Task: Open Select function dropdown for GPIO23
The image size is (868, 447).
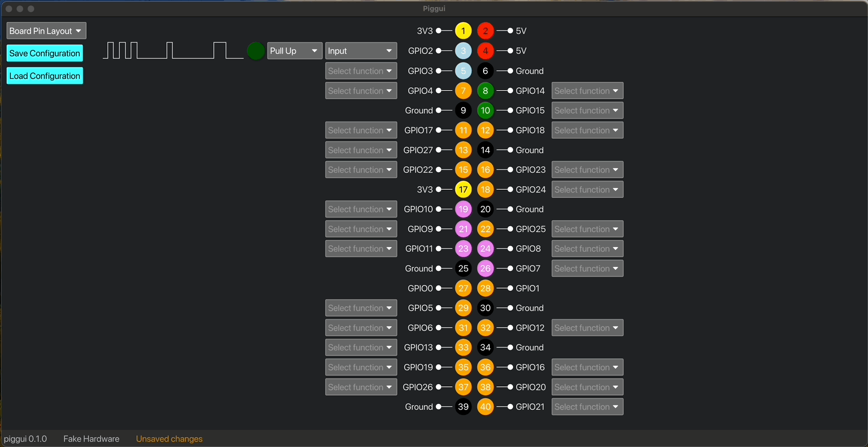Action: (588, 169)
